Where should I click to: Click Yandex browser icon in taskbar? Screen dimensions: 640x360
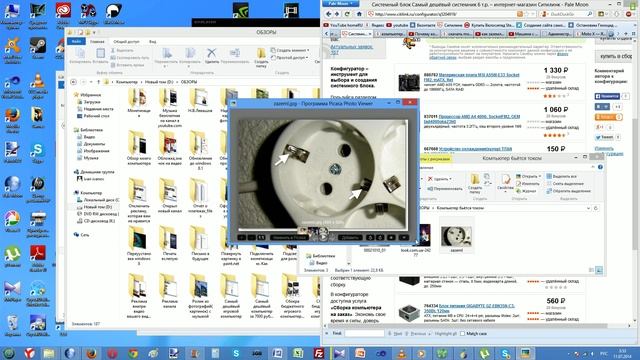[29, 353]
